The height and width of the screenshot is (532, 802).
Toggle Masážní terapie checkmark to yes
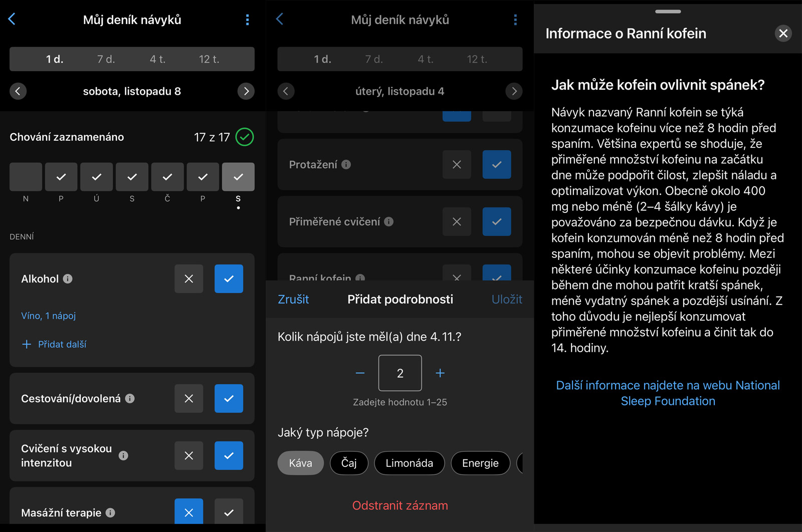click(x=229, y=512)
